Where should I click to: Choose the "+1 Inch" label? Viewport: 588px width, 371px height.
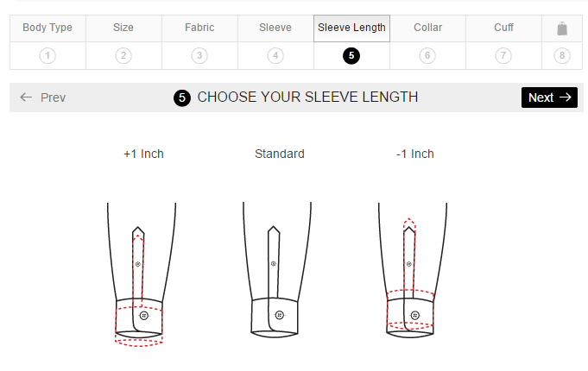pyautogui.click(x=143, y=154)
